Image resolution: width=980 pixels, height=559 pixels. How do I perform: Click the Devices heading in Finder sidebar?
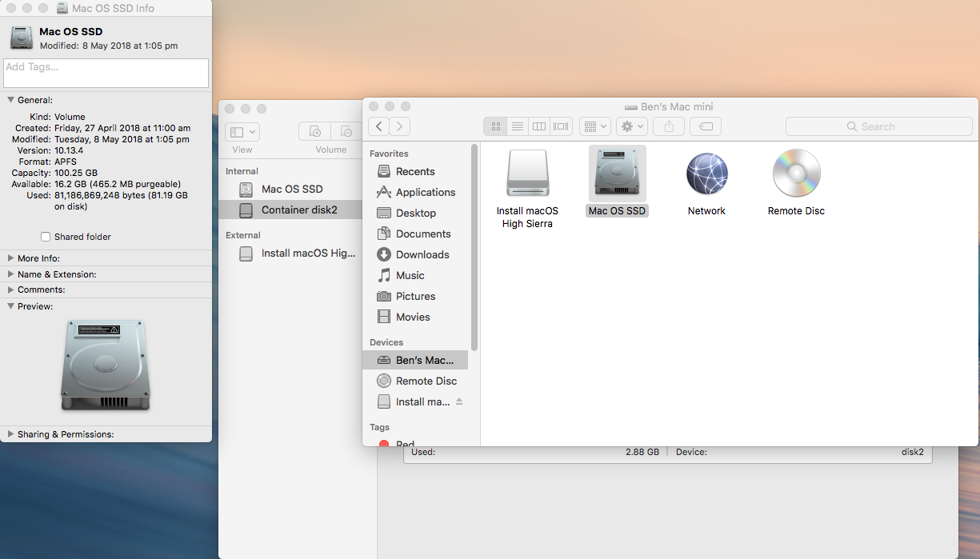[x=386, y=342]
